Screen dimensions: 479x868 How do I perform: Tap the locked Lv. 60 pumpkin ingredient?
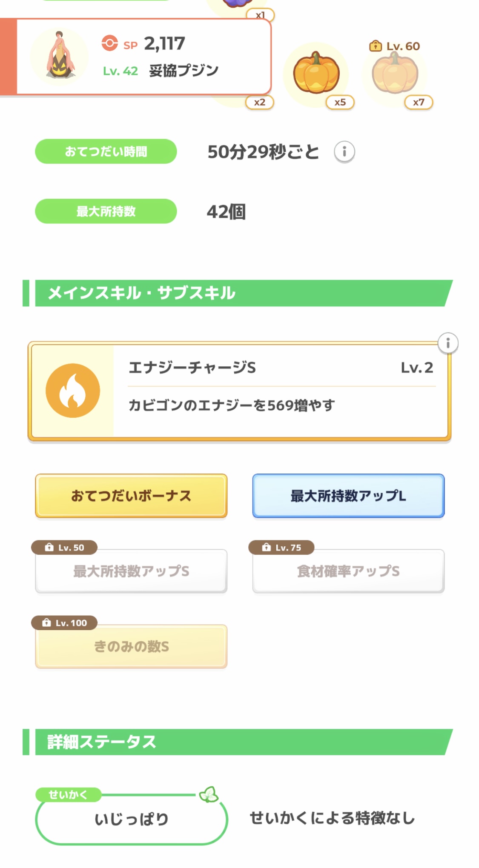[395, 74]
